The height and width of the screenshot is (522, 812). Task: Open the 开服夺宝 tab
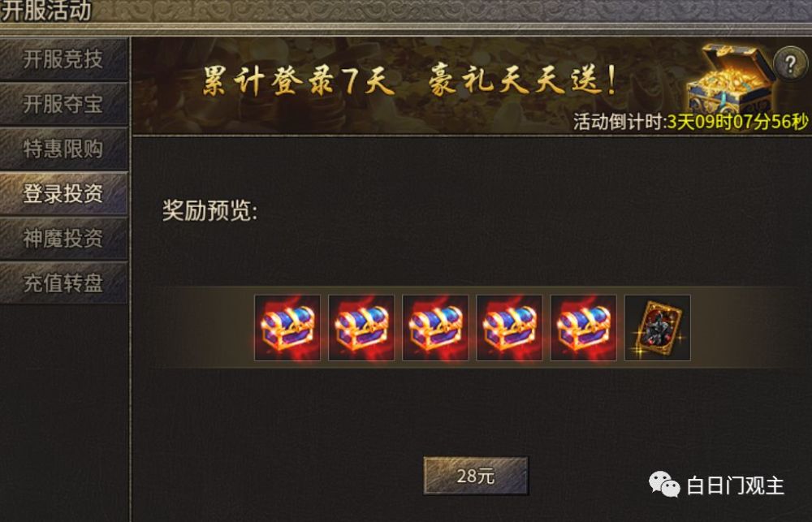point(63,104)
